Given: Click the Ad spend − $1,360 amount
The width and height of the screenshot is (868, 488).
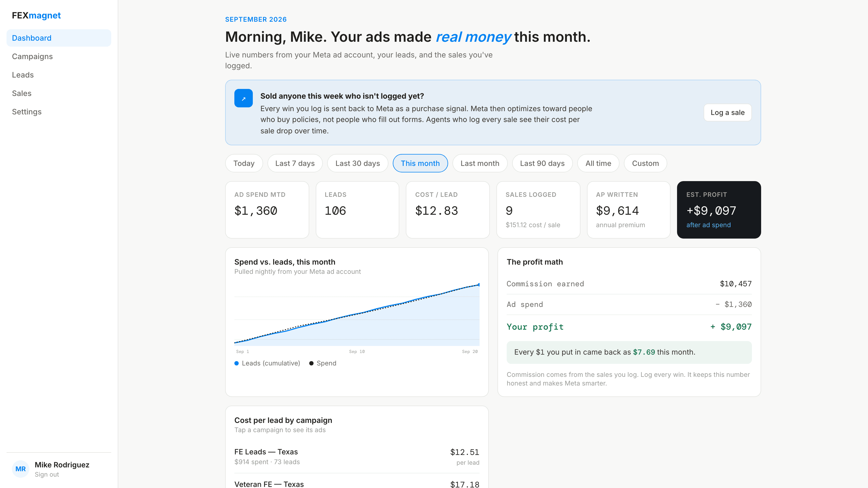Looking at the screenshot, I should tap(733, 304).
